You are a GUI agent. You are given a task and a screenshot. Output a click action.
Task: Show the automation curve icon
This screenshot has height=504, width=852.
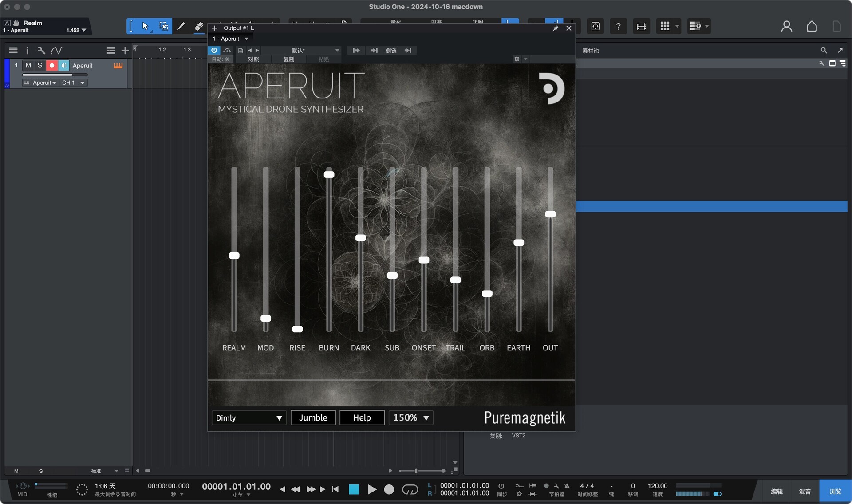pos(56,51)
